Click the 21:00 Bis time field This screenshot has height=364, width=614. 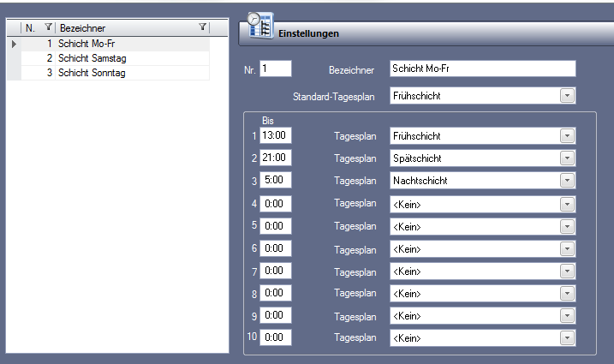coord(275,158)
